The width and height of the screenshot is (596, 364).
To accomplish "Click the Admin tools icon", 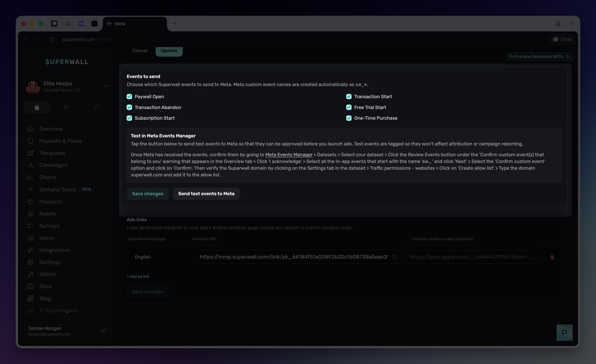I will pos(30,274).
